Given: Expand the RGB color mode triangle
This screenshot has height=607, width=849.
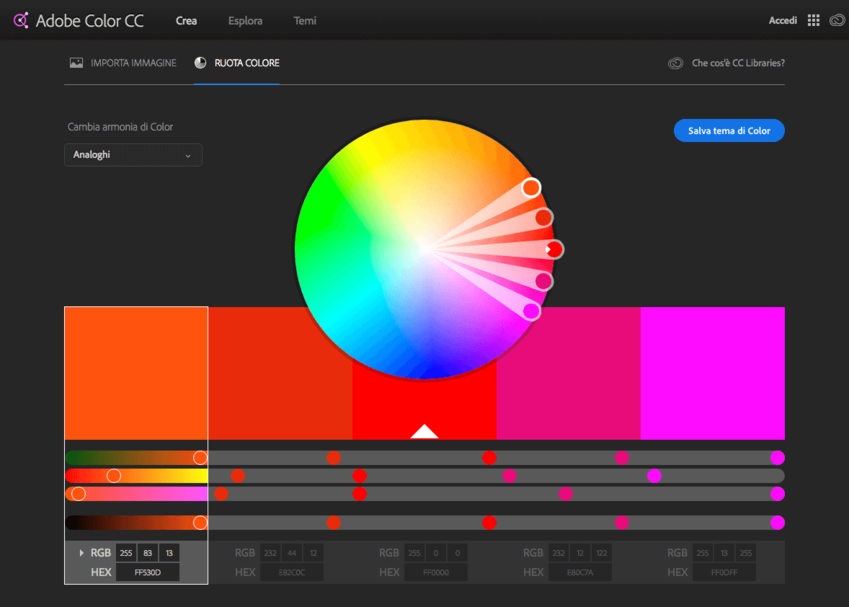Looking at the screenshot, I should (x=81, y=553).
